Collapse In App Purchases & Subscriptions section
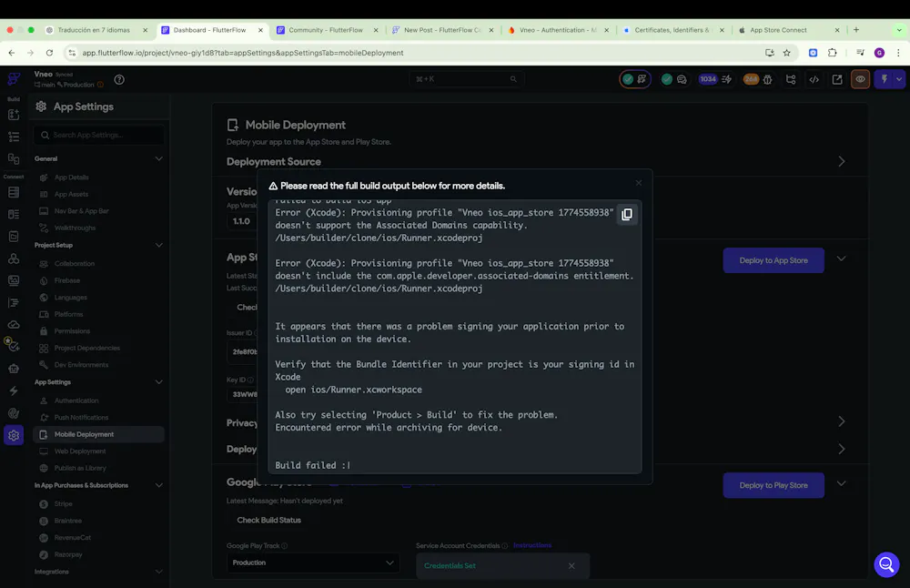 [158, 485]
